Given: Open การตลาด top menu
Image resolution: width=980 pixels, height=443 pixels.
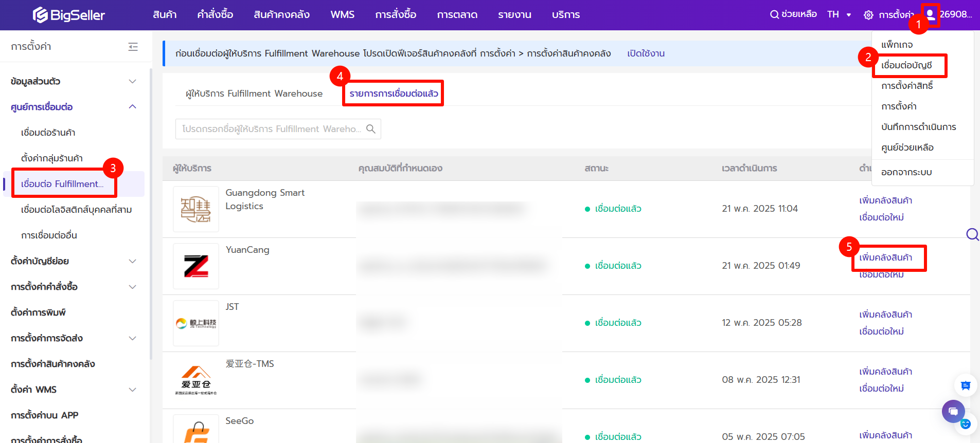Looking at the screenshot, I should pos(457,15).
